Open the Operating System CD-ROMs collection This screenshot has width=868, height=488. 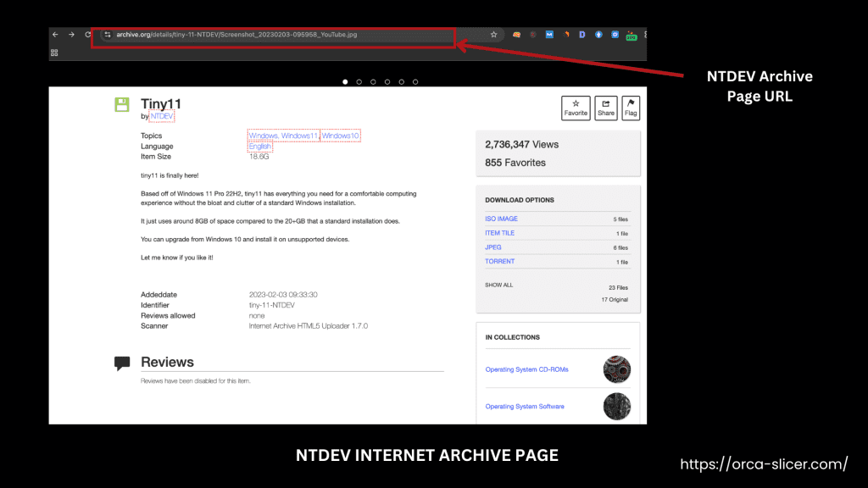[526, 369]
